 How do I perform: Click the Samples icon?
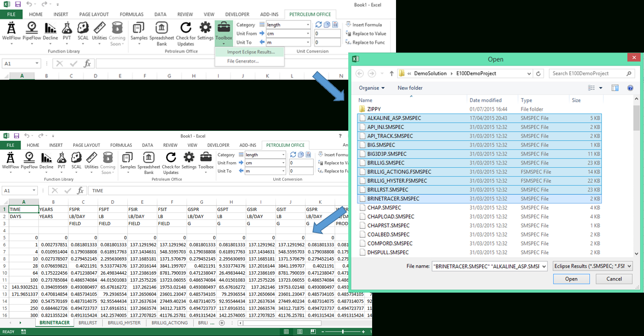point(138,33)
